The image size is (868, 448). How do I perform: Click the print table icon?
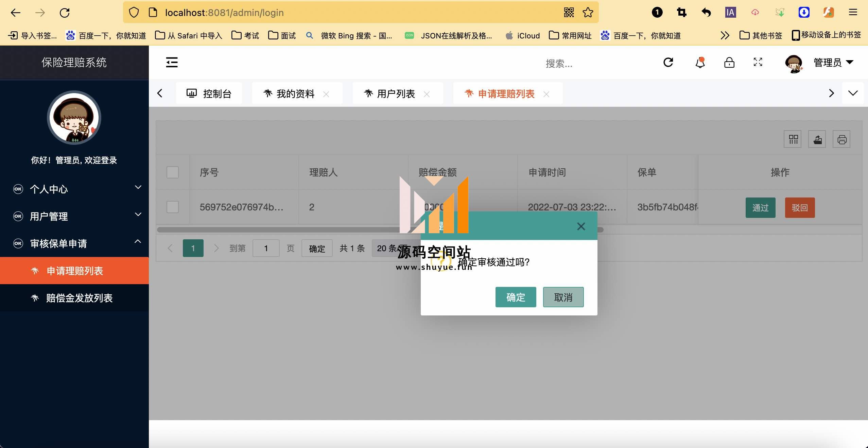coord(842,139)
